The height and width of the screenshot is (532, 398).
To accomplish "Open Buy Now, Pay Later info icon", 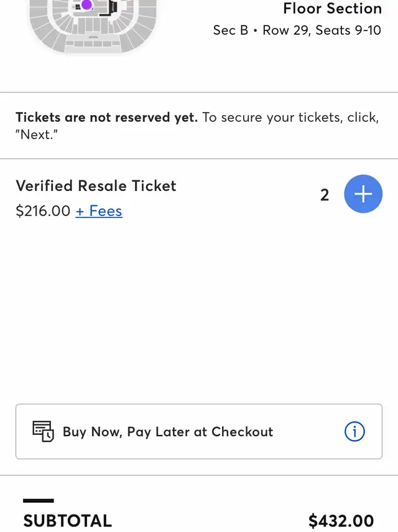I will 354,432.
